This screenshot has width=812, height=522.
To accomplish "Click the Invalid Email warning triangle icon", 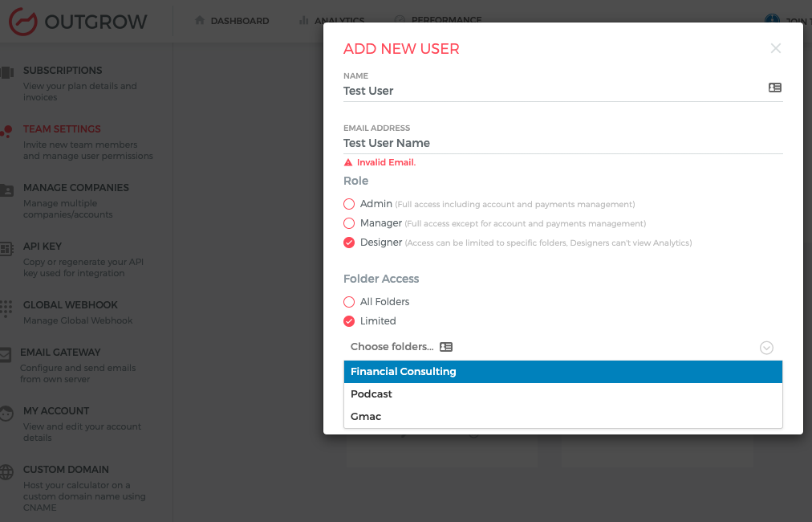I will tap(348, 162).
